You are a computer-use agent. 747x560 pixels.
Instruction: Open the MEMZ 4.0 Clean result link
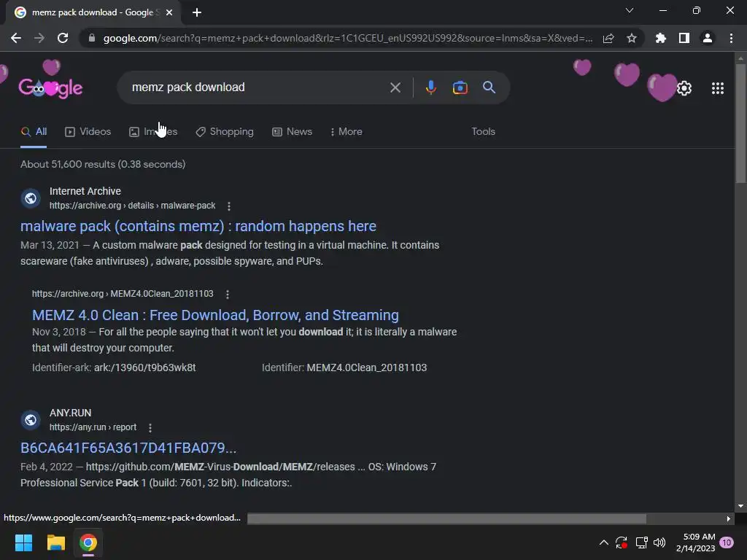coord(215,315)
